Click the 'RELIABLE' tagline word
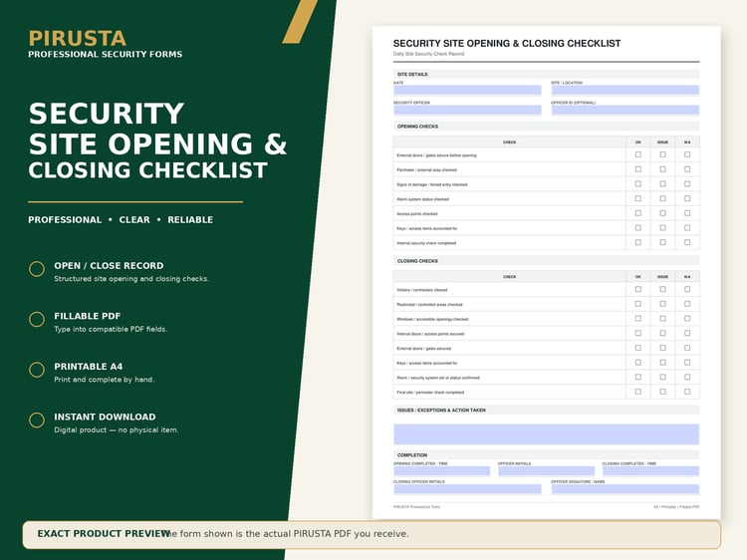 (190, 219)
